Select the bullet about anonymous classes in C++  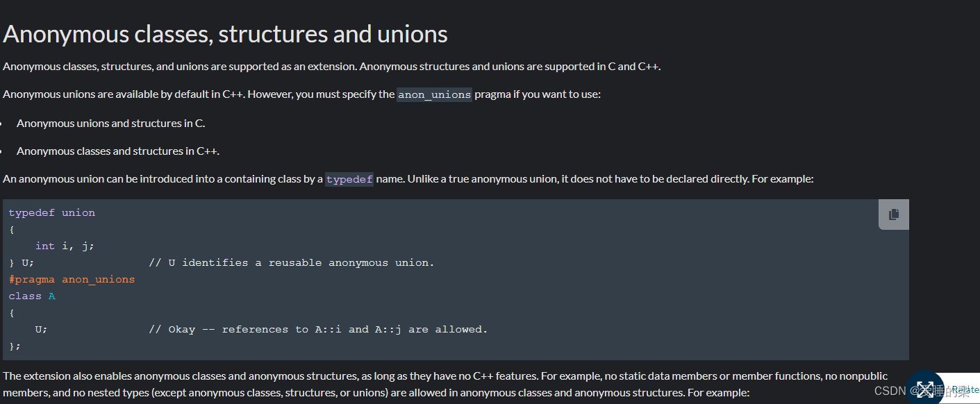pos(117,151)
